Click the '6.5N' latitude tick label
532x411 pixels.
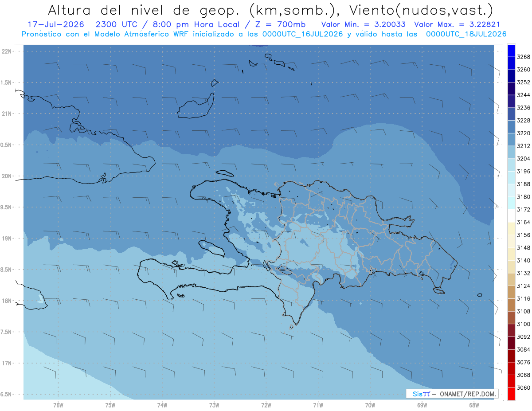tap(6, 394)
